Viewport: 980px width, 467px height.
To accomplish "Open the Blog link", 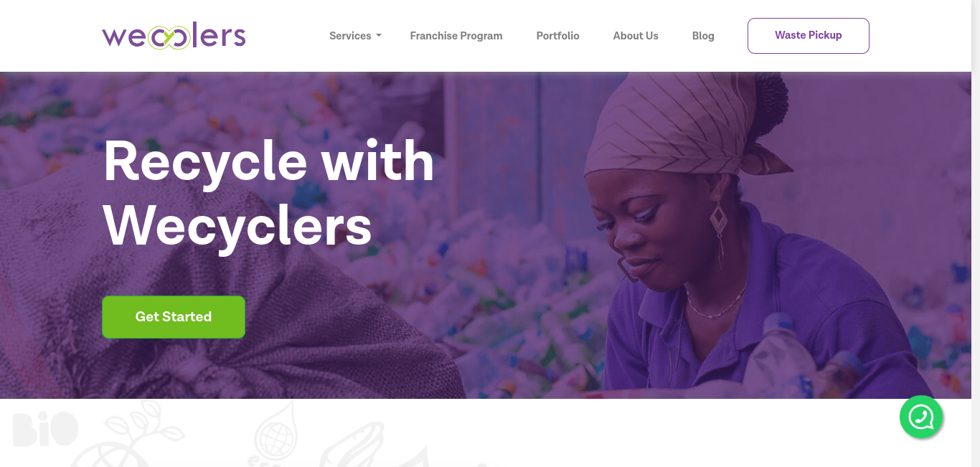I will coord(703,36).
